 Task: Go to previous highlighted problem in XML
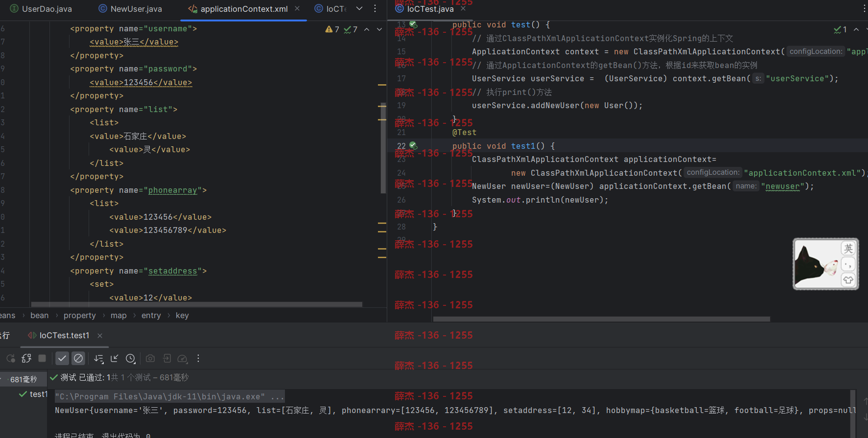pos(367,29)
